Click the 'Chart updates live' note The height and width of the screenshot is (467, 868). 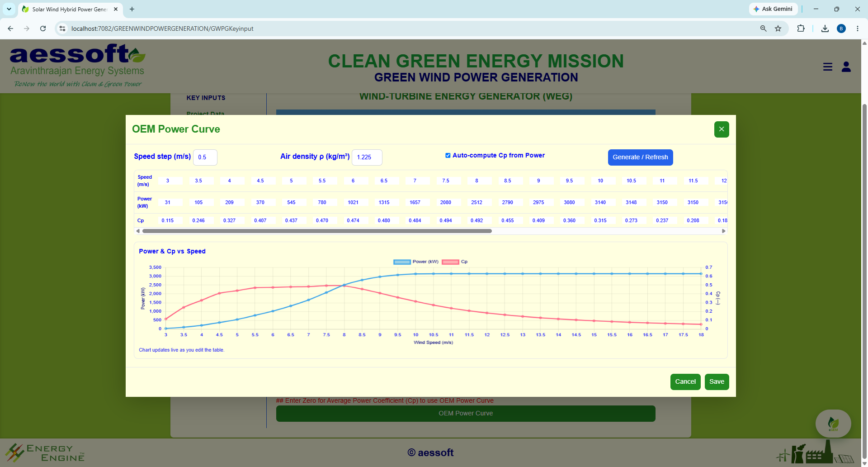181,350
